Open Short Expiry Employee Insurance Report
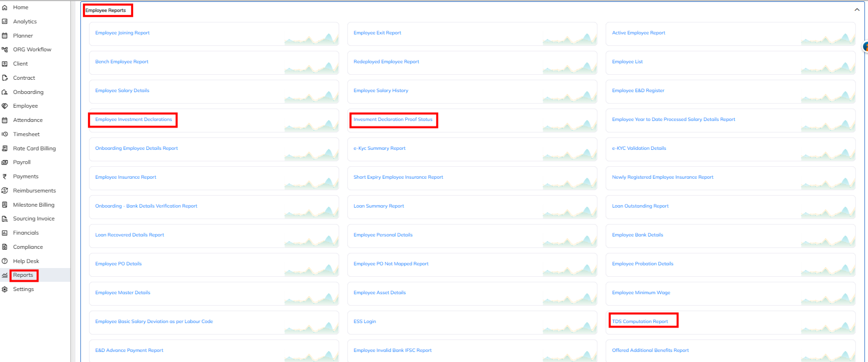Viewport: 868px width, 362px height. [x=398, y=177]
